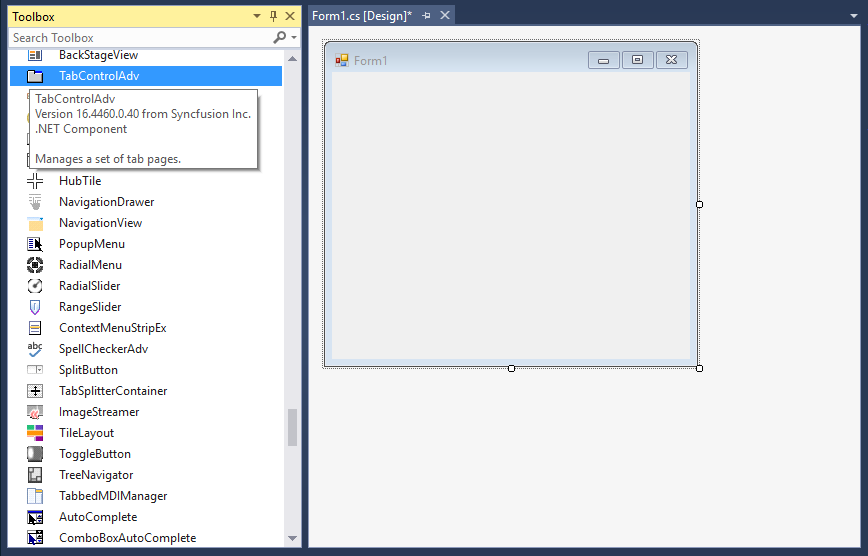This screenshot has height=556, width=868.
Task: Click the RangeSlider icon
Action: coord(35,307)
